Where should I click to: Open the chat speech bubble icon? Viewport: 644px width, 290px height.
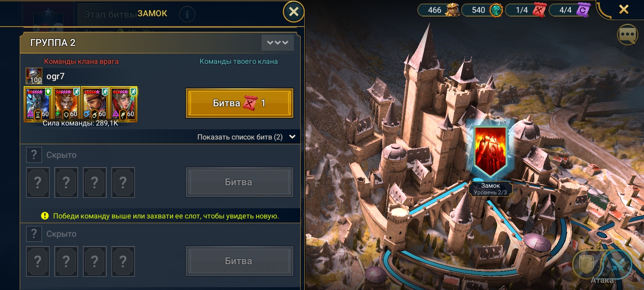(627, 35)
